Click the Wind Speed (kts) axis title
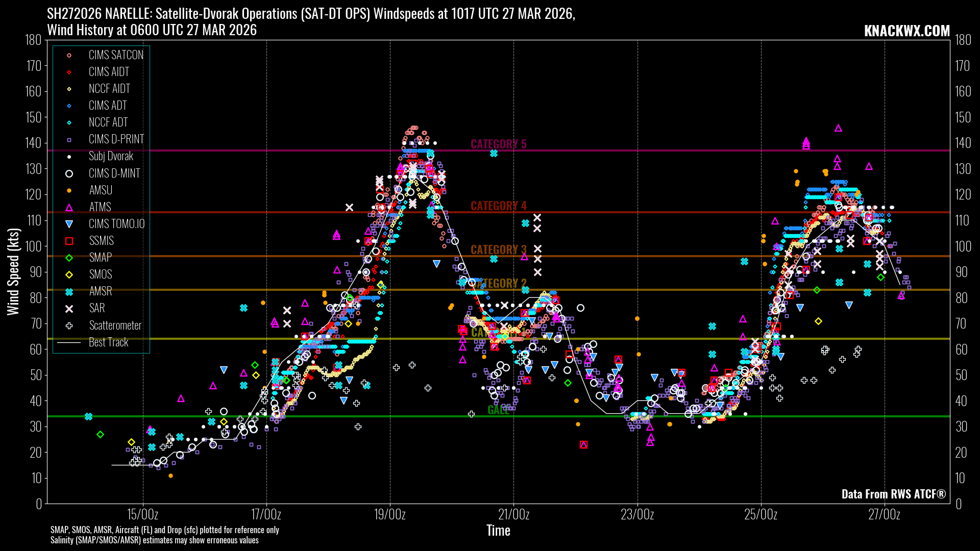The image size is (980, 551). click(x=13, y=271)
